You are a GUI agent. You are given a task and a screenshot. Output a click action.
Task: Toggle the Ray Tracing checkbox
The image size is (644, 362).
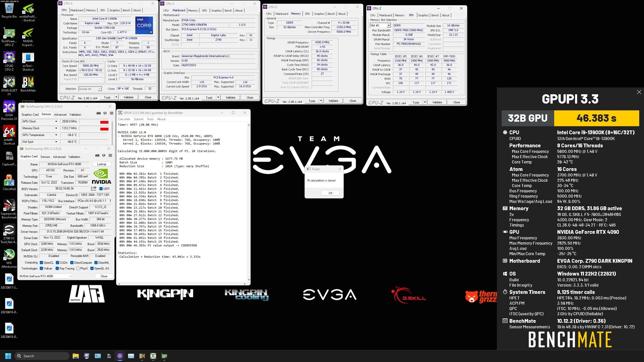click(57, 268)
